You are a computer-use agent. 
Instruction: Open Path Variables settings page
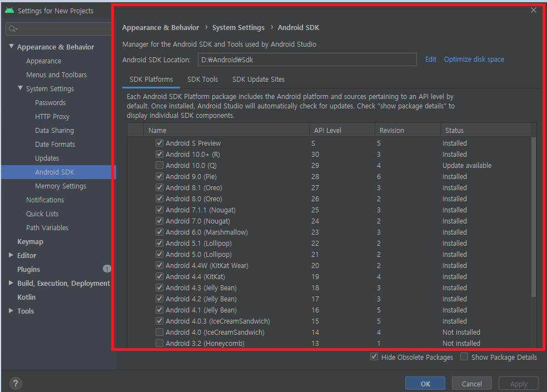point(47,227)
